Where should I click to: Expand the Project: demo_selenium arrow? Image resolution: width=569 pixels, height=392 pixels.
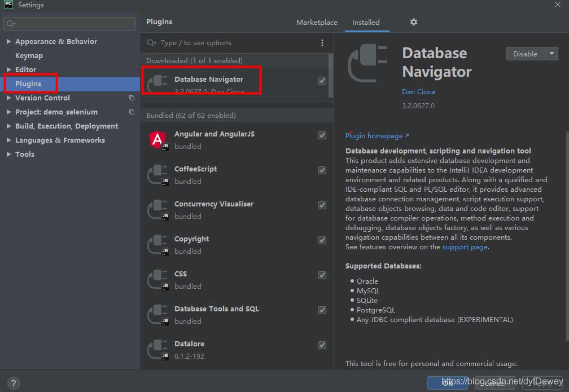(x=8, y=112)
